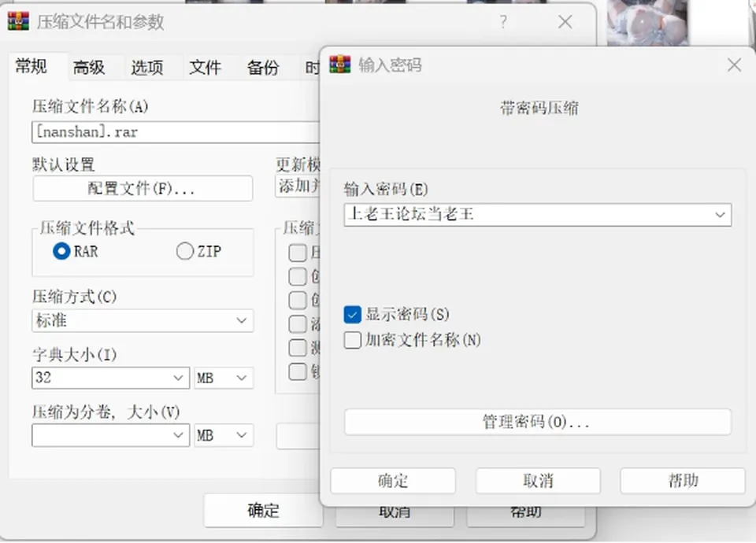Click 取消 in the 输入密码 dialog
This screenshot has height=543, width=756.
[538, 480]
